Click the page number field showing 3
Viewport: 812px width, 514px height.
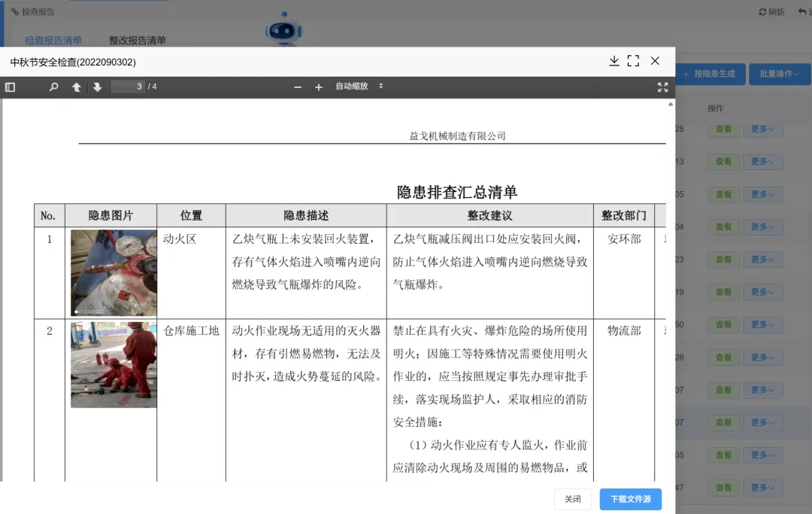point(128,87)
